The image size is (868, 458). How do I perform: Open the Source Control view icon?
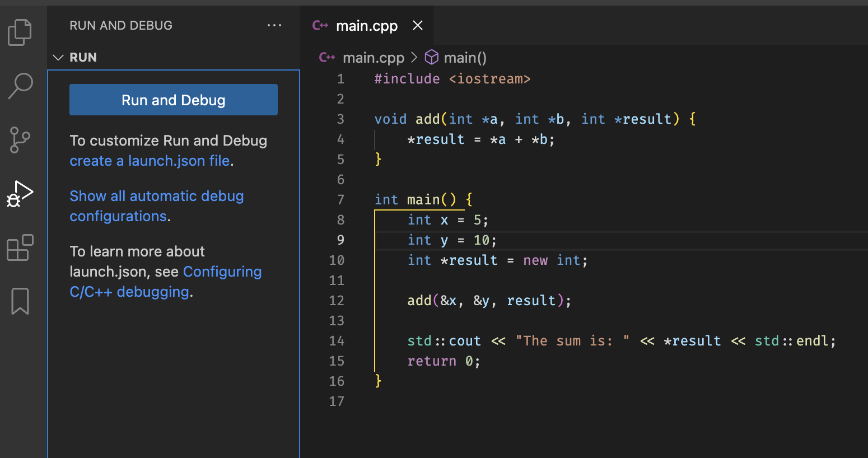[20, 140]
